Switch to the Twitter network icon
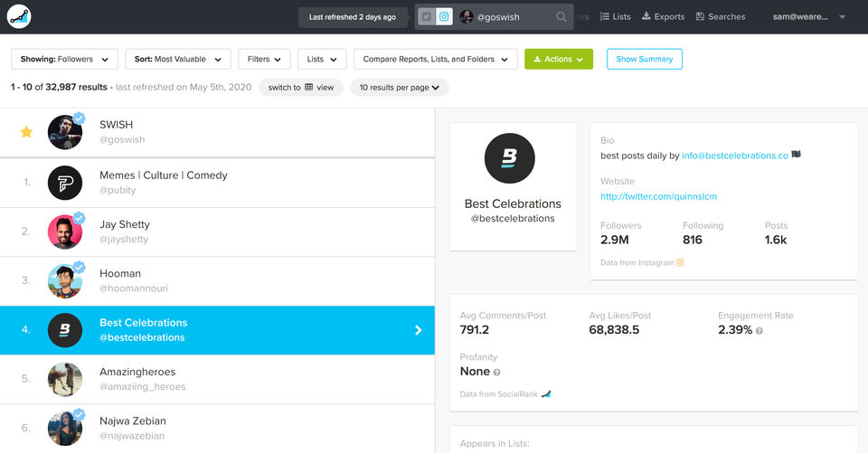The image size is (868, 453). pyautogui.click(x=426, y=16)
